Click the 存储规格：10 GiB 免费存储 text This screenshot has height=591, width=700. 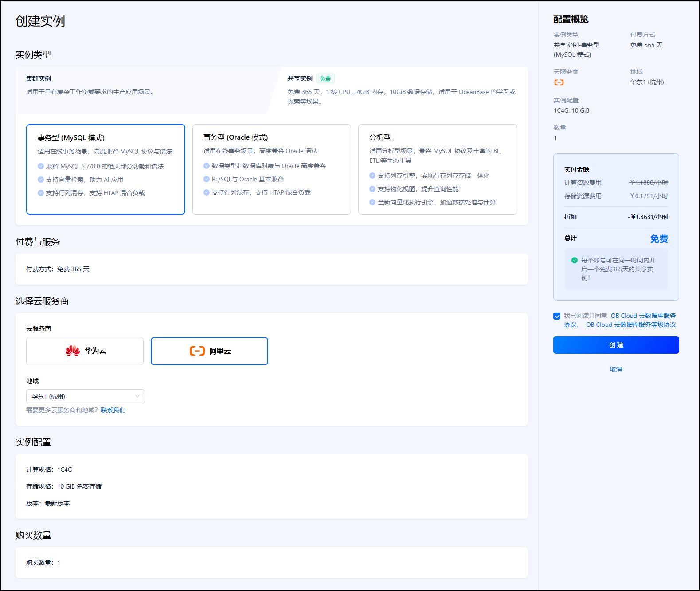point(64,486)
